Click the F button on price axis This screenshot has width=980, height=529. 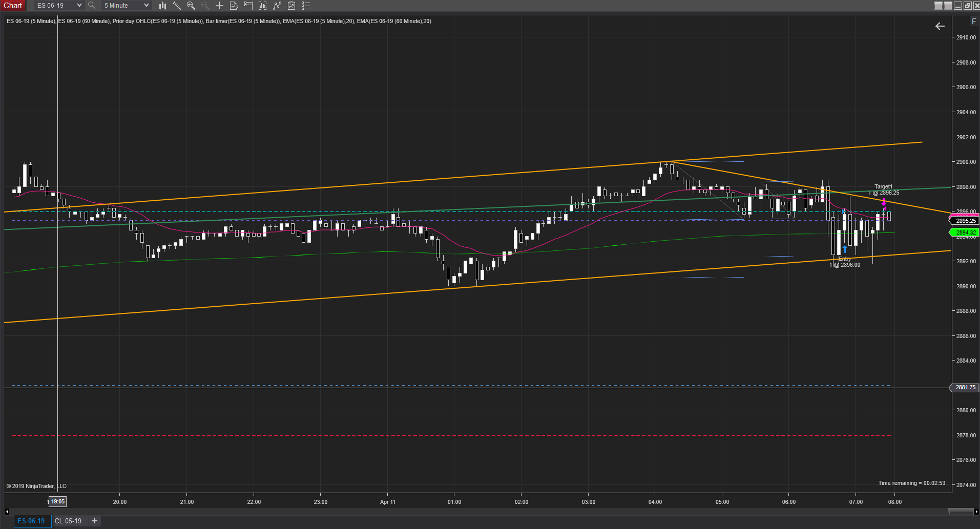click(974, 22)
